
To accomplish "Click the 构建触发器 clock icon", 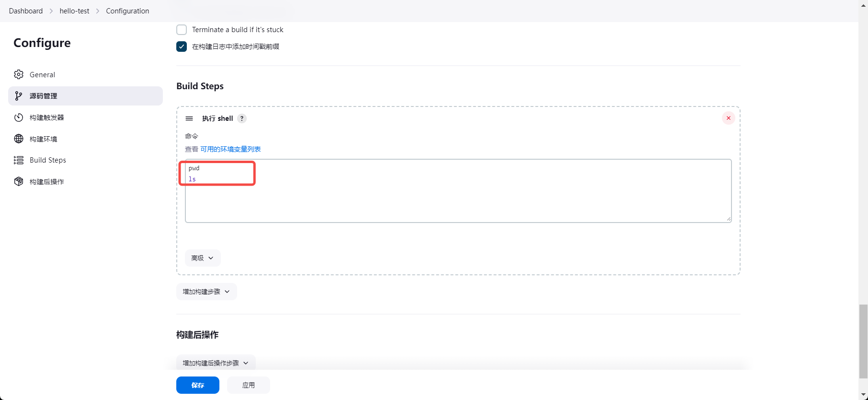I will click(x=19, y=118).
